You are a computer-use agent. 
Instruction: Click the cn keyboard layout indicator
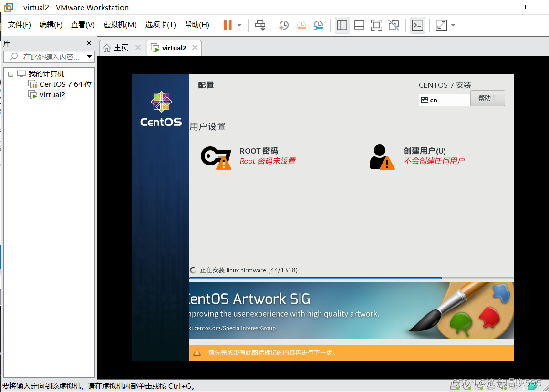point(444,100)
